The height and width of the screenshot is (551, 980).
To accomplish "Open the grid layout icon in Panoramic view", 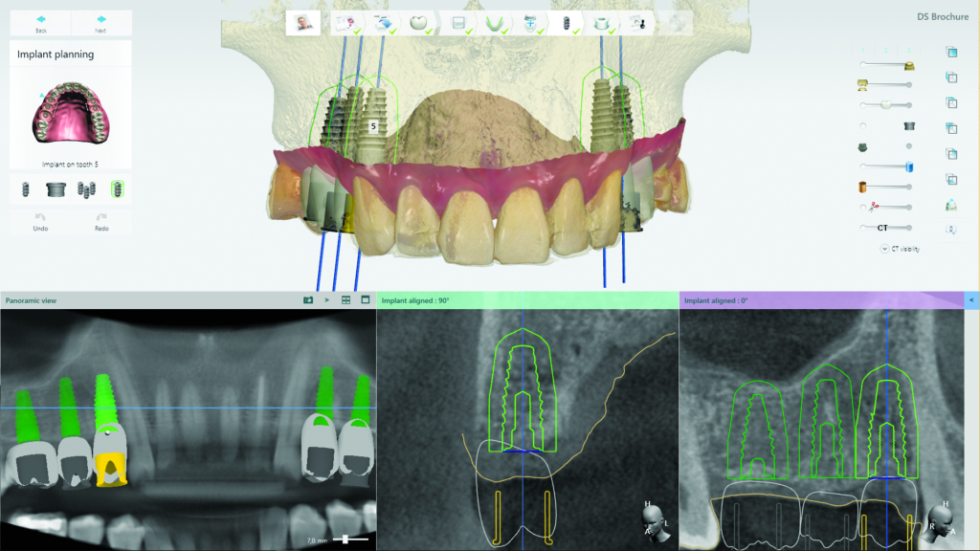I will click(345, 299).
